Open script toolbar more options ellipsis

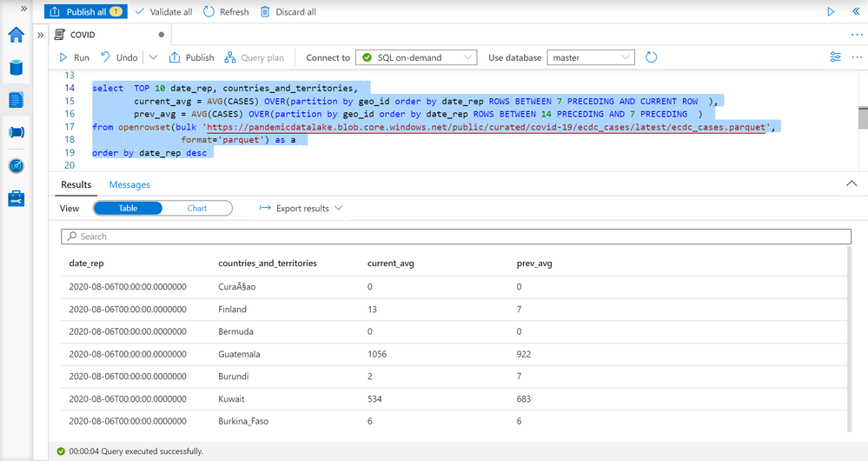pos(857,57)
